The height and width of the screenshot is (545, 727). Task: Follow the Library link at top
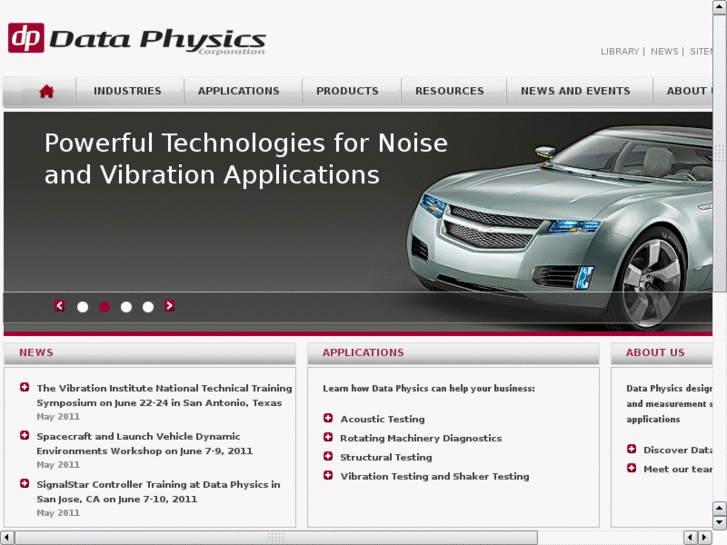coord(620,51)
